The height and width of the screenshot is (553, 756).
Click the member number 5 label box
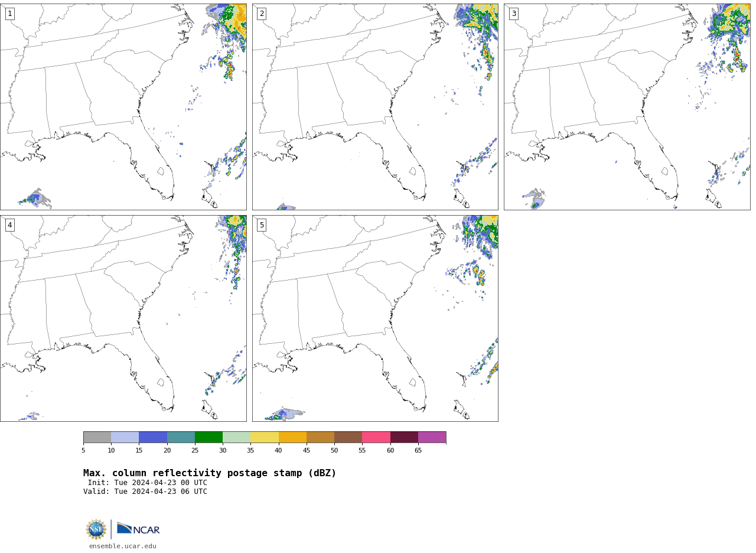(262, 225)
